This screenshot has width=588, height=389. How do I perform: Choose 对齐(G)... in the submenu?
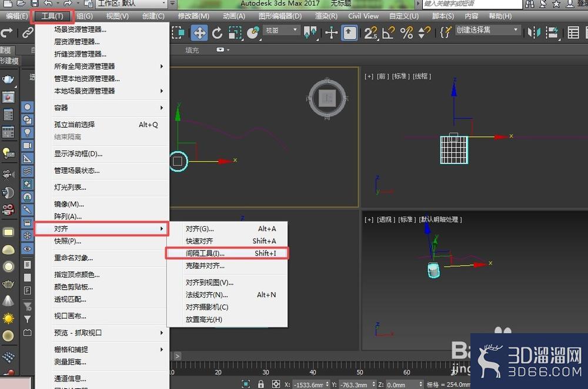pos(227,229)
